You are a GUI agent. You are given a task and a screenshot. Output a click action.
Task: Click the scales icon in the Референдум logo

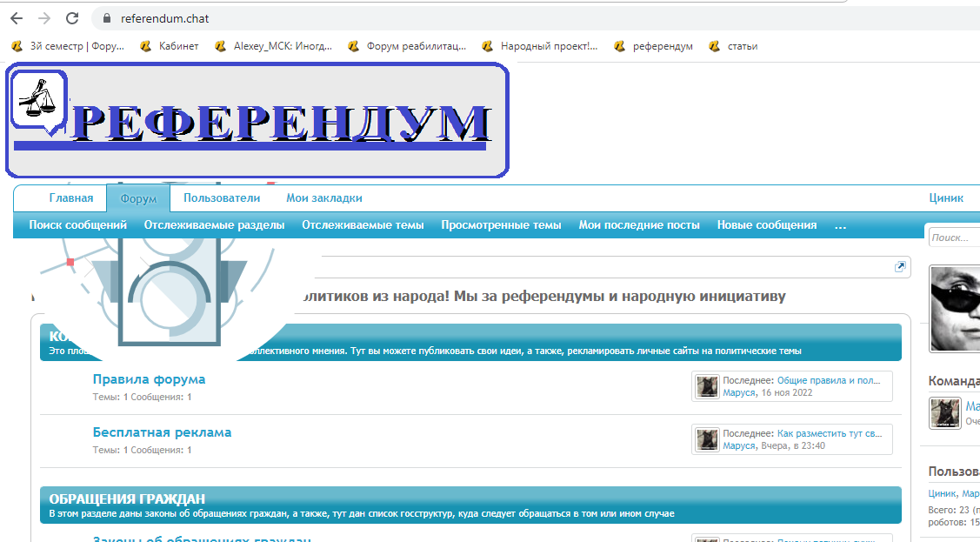(37, 99)
